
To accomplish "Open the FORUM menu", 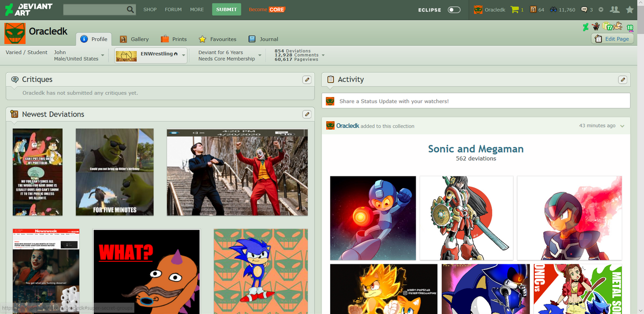I will pos(173,10).
